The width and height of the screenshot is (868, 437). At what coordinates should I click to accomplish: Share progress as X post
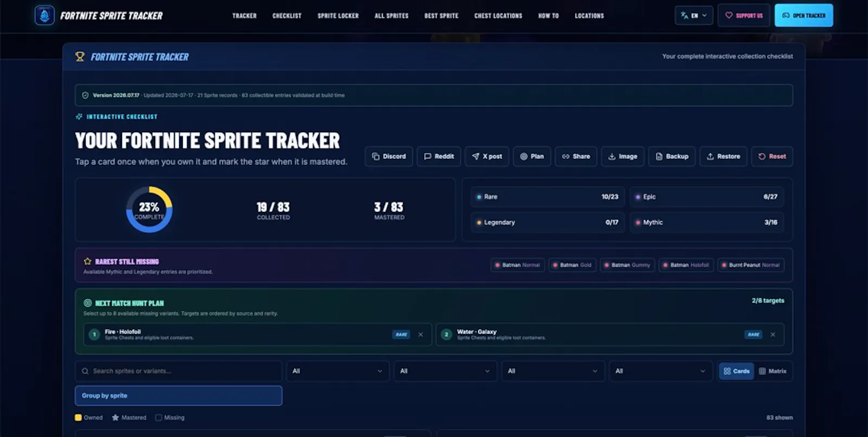[487, 156]
